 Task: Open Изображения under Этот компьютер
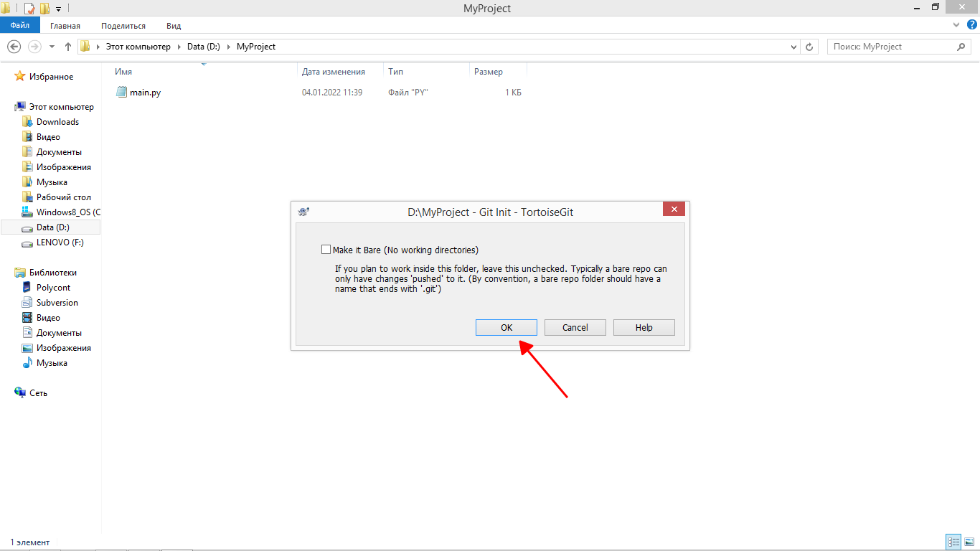64,167
